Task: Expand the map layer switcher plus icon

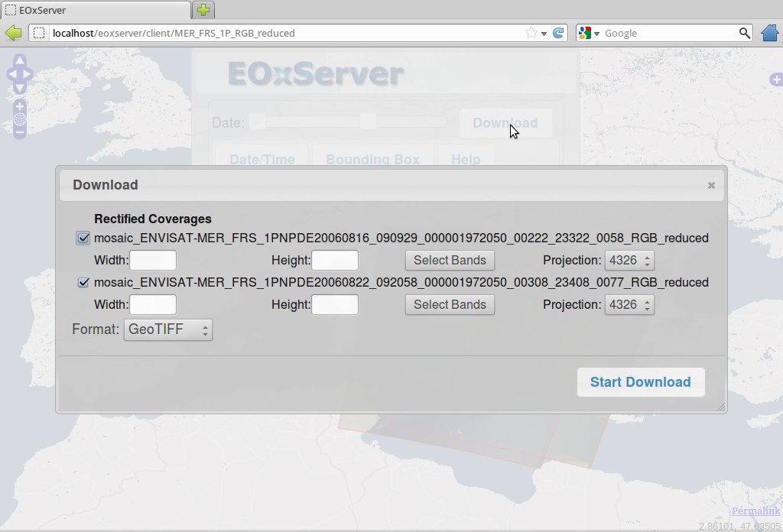Action: tap(776, 79)
